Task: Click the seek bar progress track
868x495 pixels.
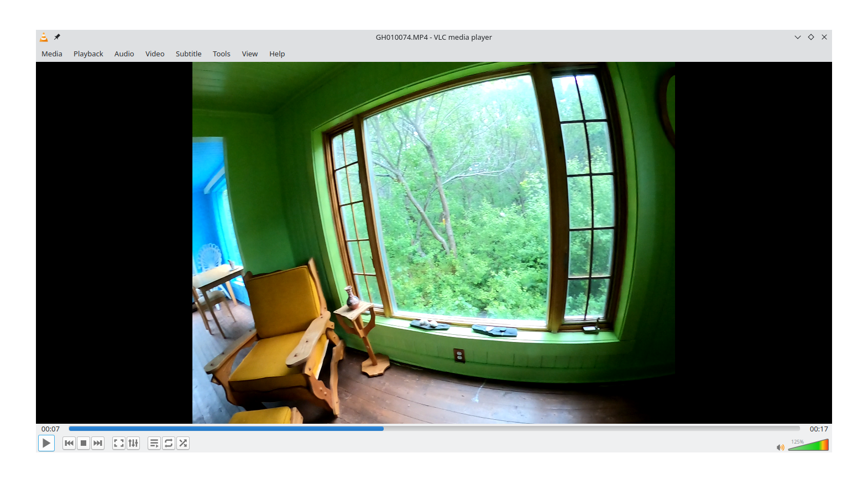Action: [x=434, y=429]
